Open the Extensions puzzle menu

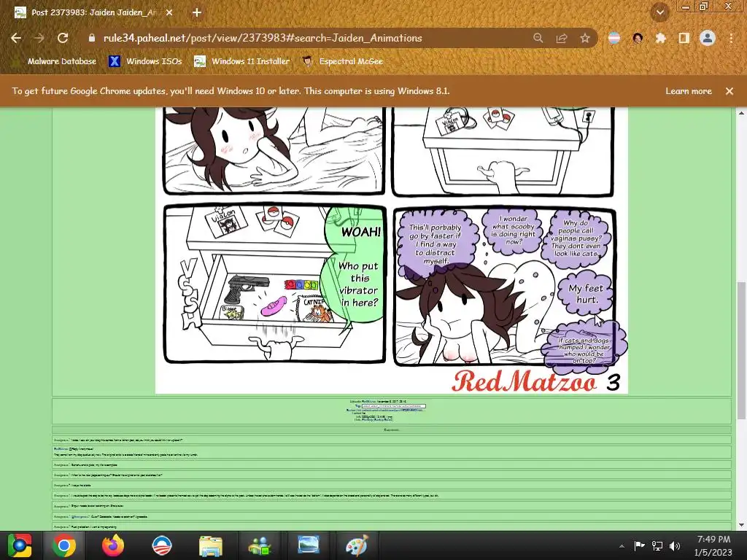(x=660, y=38)
